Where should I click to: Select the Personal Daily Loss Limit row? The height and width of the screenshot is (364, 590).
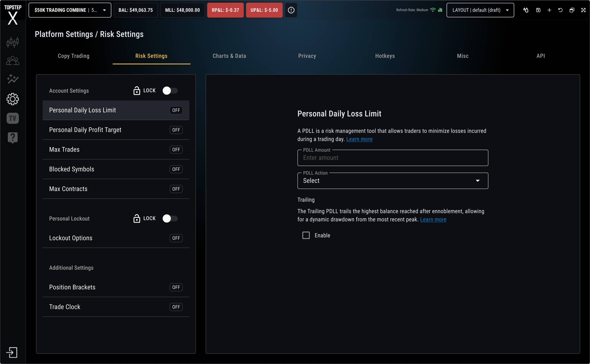(x=116, y=110)
